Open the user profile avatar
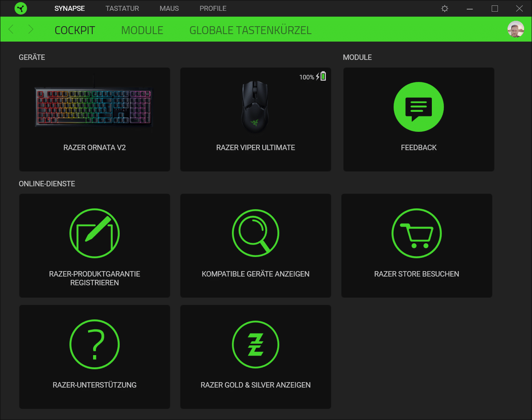This screenshot has height=420, width=532. pos(516,30)
